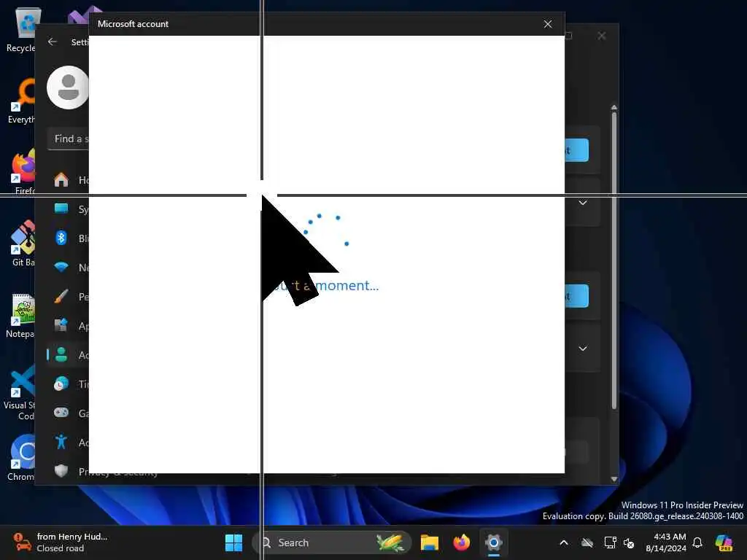Open Personalization brush icon in Settings
Viewport: 747px width, 560px height.
tap(61, 296)
